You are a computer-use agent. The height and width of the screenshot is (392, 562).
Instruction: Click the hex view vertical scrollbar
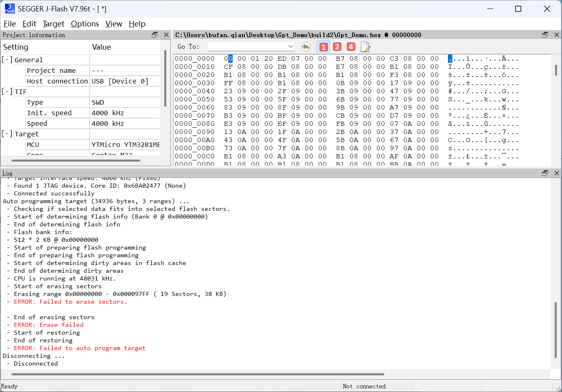point(556,70)
